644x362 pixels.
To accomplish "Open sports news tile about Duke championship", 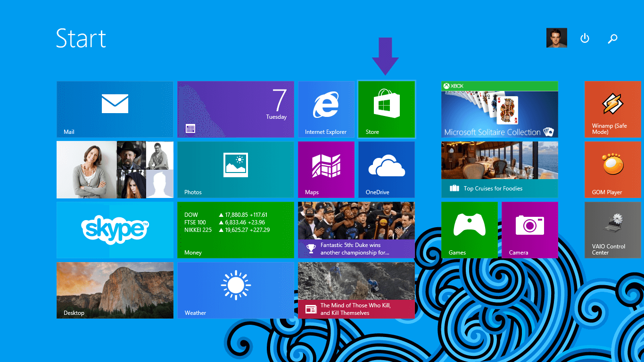I will click(356, 230).
